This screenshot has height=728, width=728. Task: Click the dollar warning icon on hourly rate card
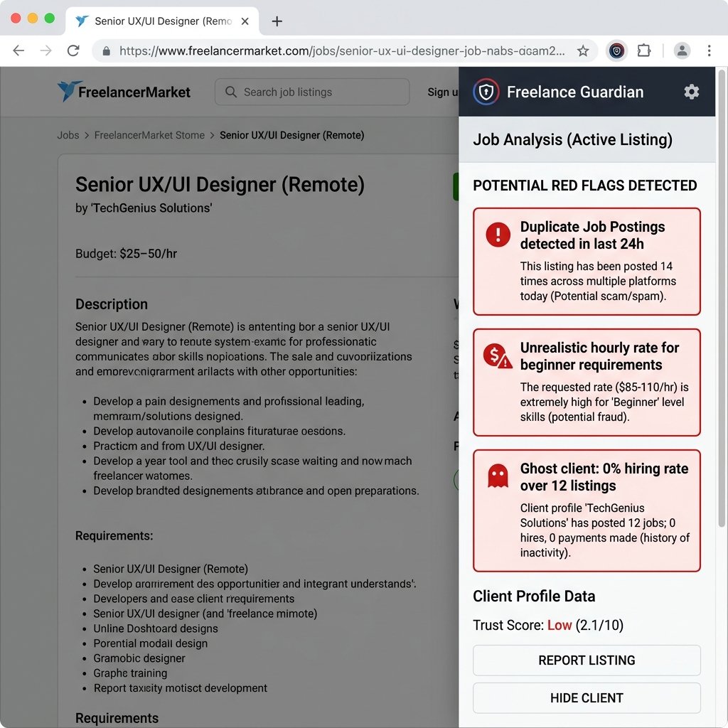pos(498,357)
